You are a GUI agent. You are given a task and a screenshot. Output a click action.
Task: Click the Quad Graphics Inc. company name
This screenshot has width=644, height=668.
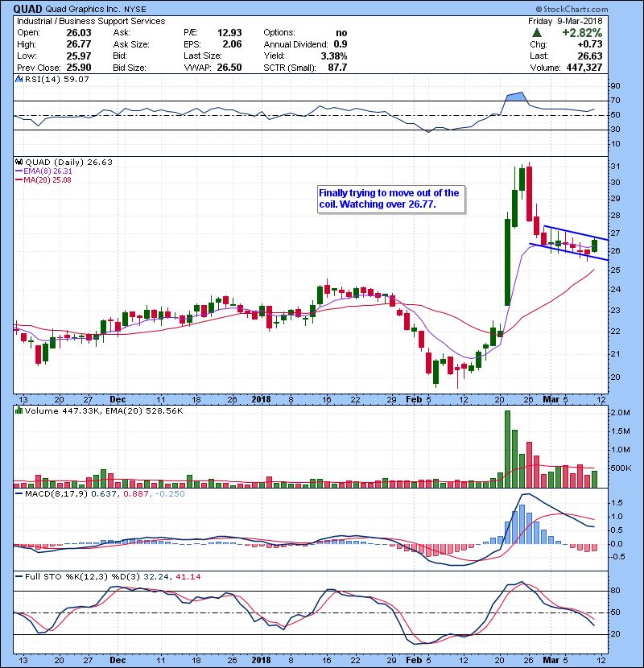coord(83,9)
